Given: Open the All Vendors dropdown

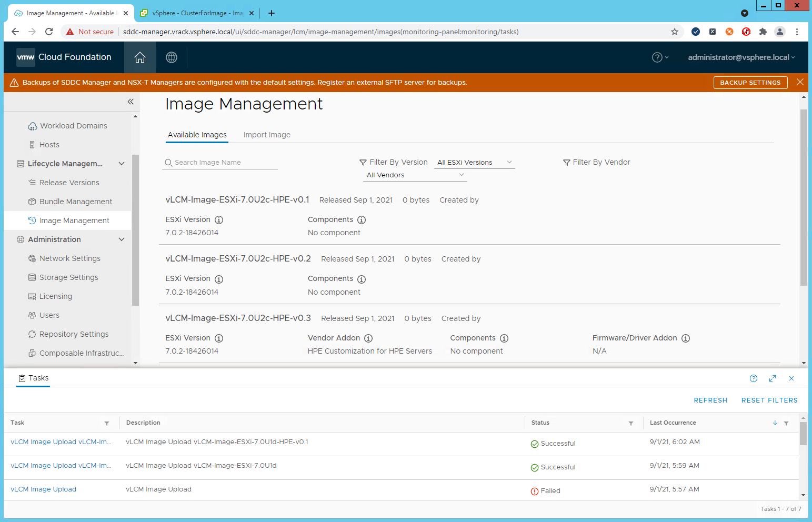Looking at the screenshot, I should pyautogui.click(x=415, y=175).
